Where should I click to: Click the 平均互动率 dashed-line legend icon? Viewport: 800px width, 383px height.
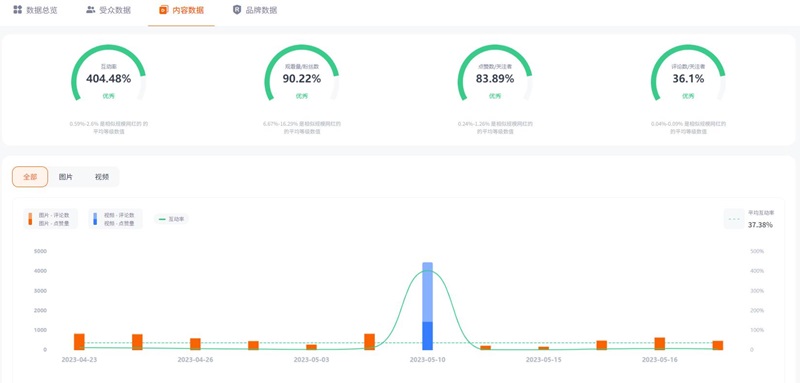point(735,219)
